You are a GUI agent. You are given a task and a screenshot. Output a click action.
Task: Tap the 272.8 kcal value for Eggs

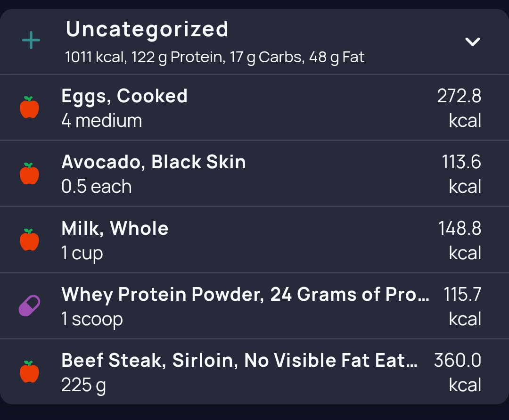[x=459, y=108]
